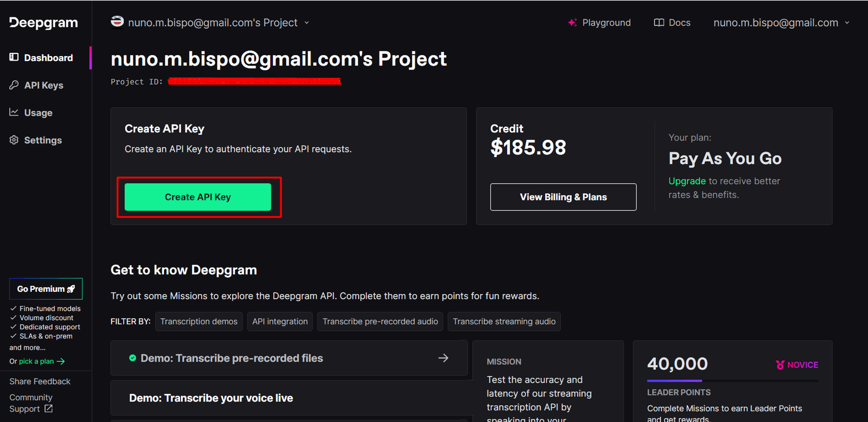Click the Dashboard panel icon
Viewport: 868px width, 422px height.
(14, 57)
